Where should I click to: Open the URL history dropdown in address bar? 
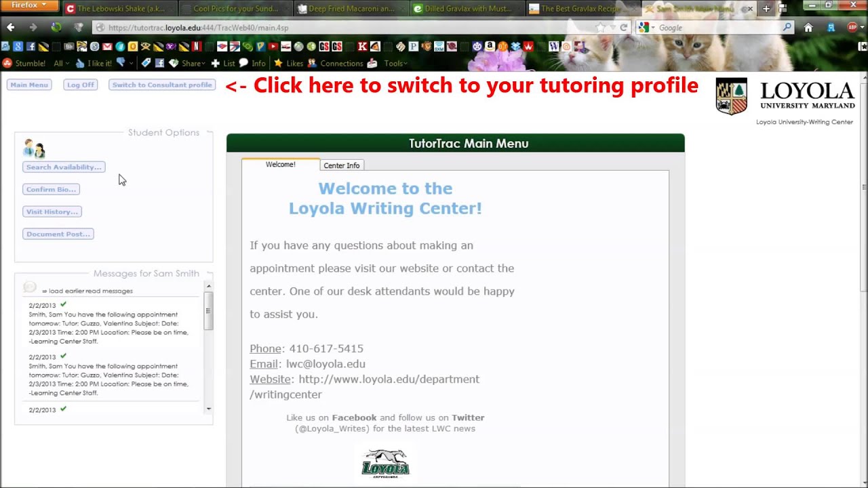click(x=612, y=28)
